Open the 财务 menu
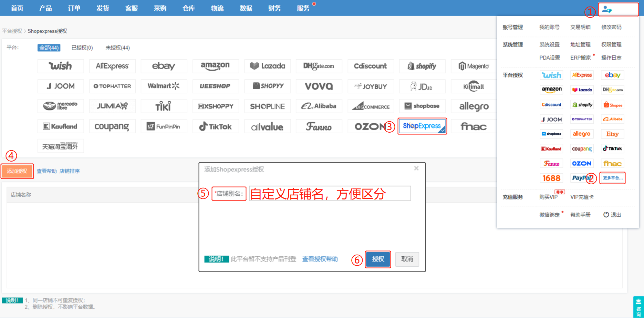644x318 pixels. tap(274, 8)
